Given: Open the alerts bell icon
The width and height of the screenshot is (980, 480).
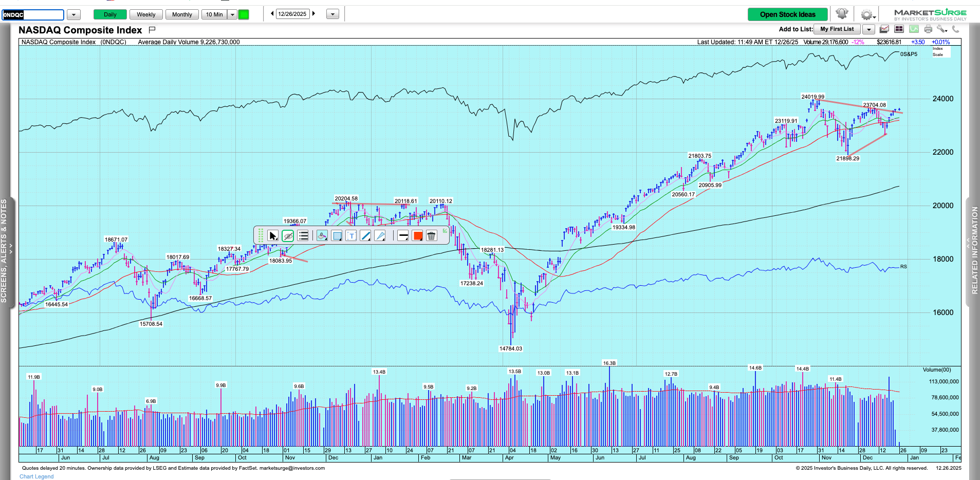Looking at the screenshot, I should [842, 14].
